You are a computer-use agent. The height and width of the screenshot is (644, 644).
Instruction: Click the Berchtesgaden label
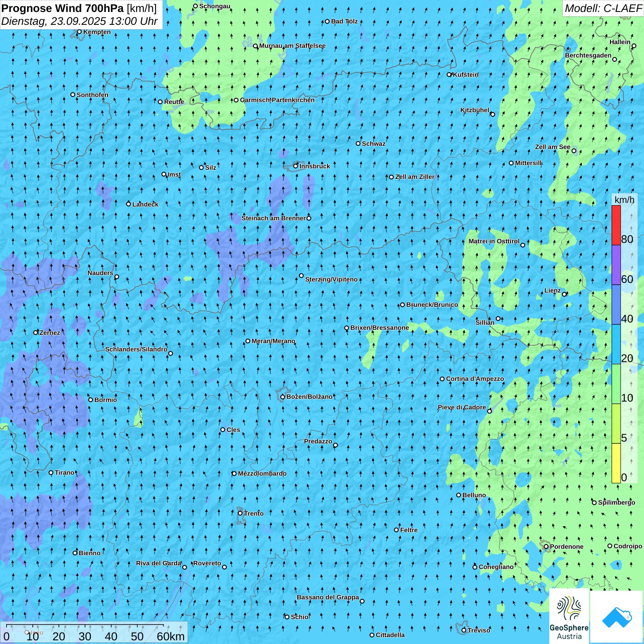click(x=588, y=55)
